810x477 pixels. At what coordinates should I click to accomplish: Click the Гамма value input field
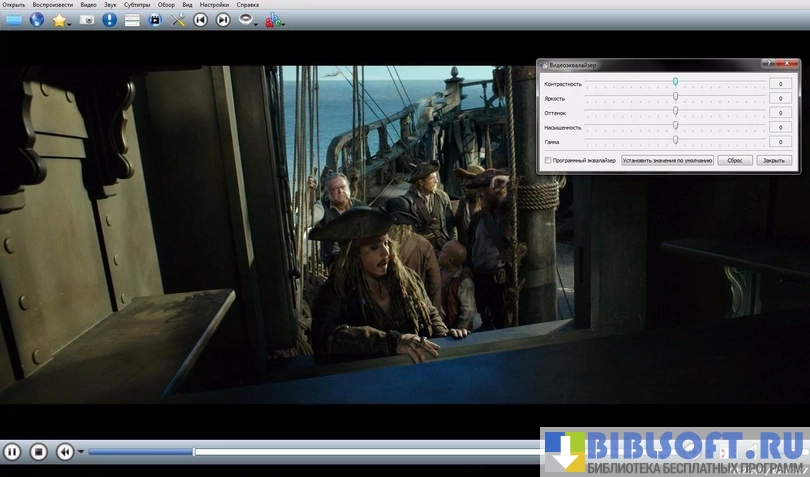(781, 143)
